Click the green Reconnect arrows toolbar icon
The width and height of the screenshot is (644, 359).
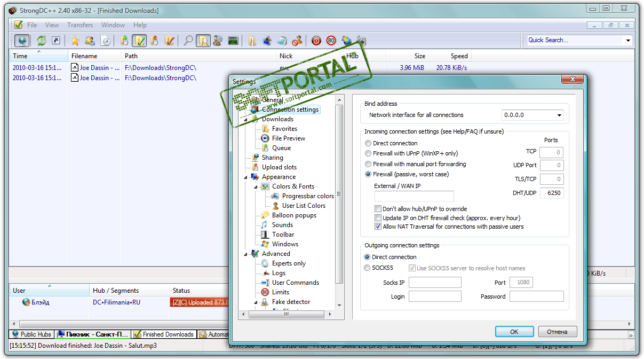coord(41,40)
